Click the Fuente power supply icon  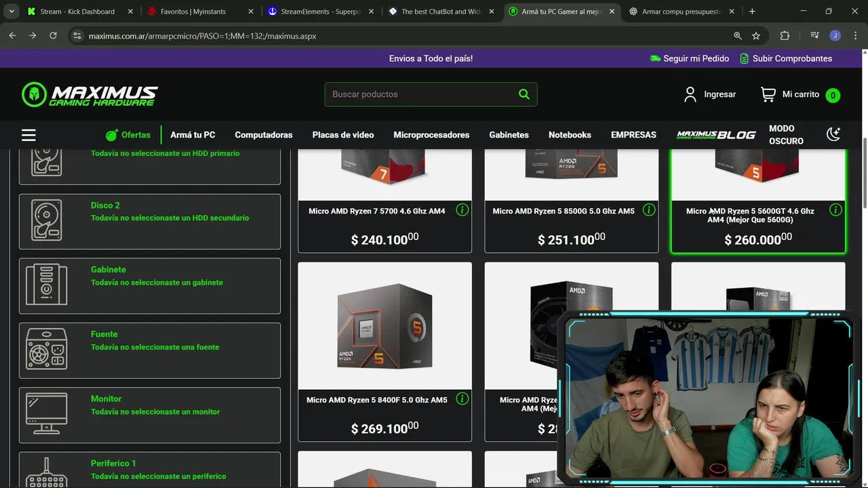[46, 350]
